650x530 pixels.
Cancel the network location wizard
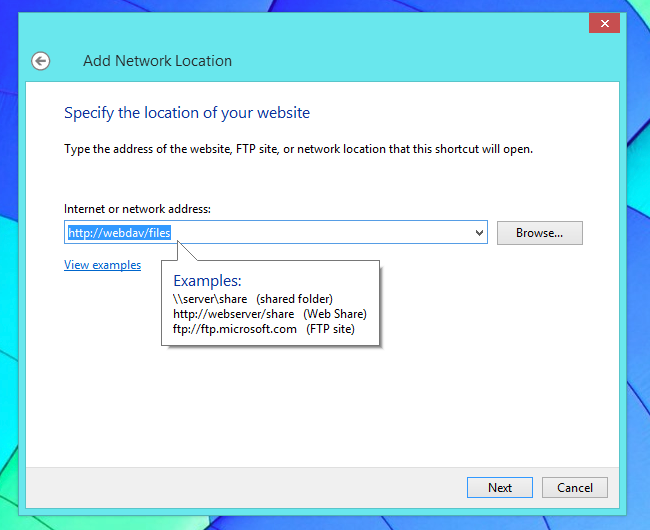coord(575,487)
